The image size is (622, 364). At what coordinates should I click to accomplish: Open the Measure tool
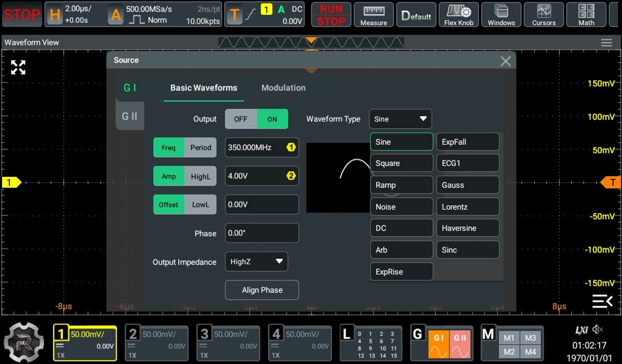[x=374, y=14]
